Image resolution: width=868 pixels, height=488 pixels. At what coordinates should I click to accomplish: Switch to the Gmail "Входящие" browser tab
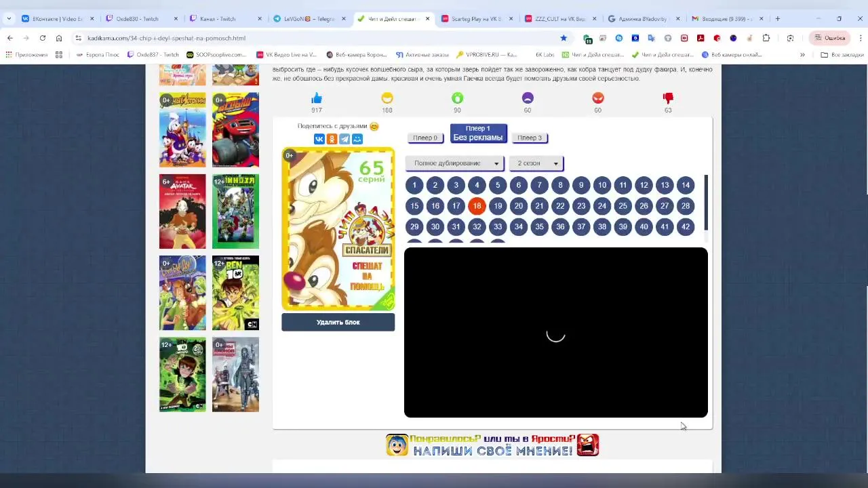(x=727, y=18)
